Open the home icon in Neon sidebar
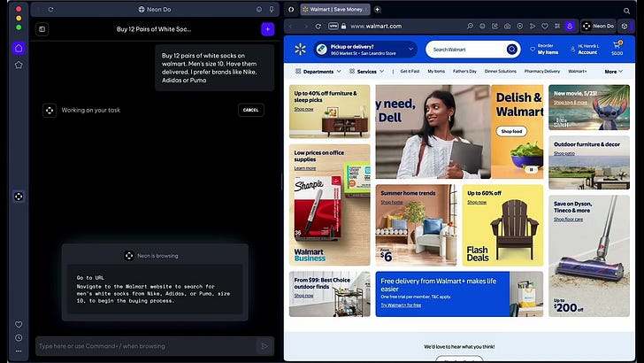644x363 pixels. (x=19, y=48)
